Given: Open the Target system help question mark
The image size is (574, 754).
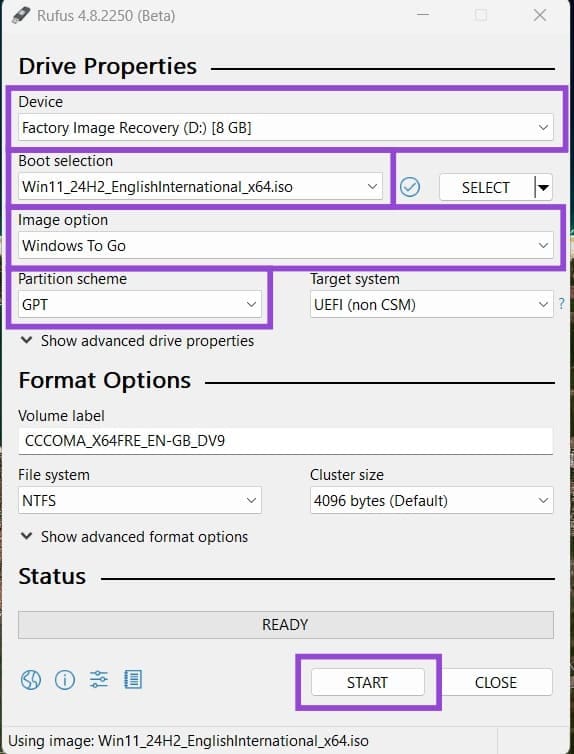Looking at the screenshot, I should pos(562,304).
